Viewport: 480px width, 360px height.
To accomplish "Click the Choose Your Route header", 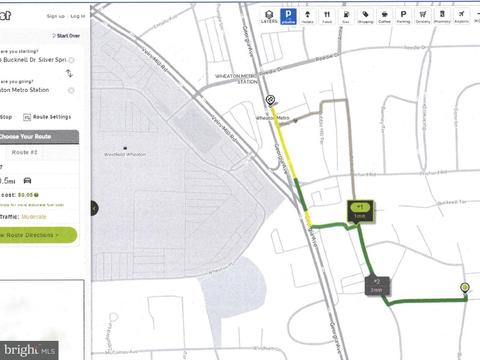I will tap(39, 137).
